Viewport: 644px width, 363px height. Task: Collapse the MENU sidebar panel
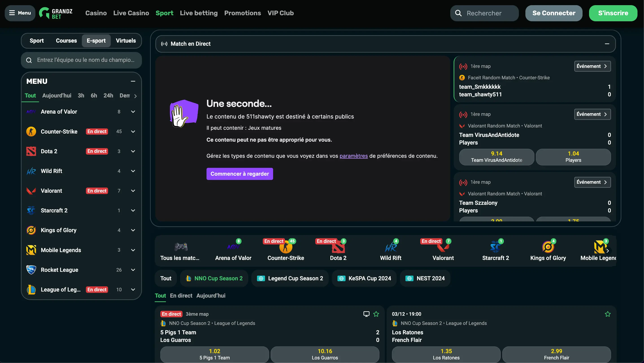133,81
